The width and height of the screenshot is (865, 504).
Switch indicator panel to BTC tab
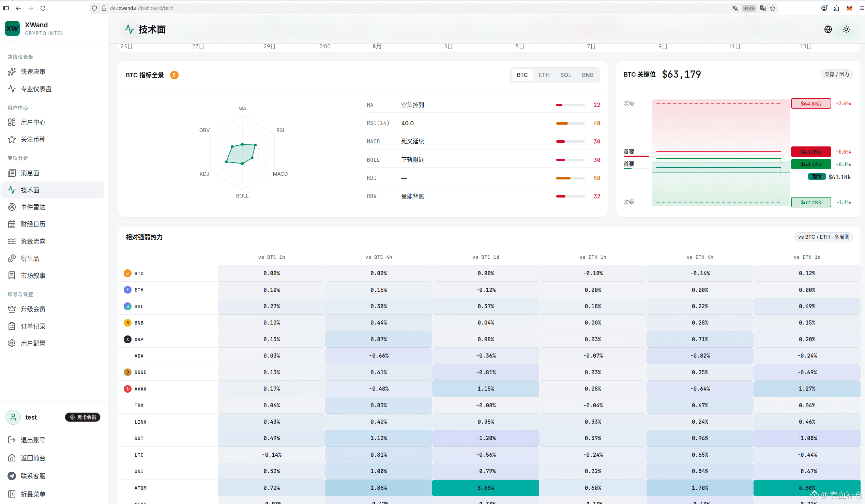pyautogui.click(x=522, y=75)
